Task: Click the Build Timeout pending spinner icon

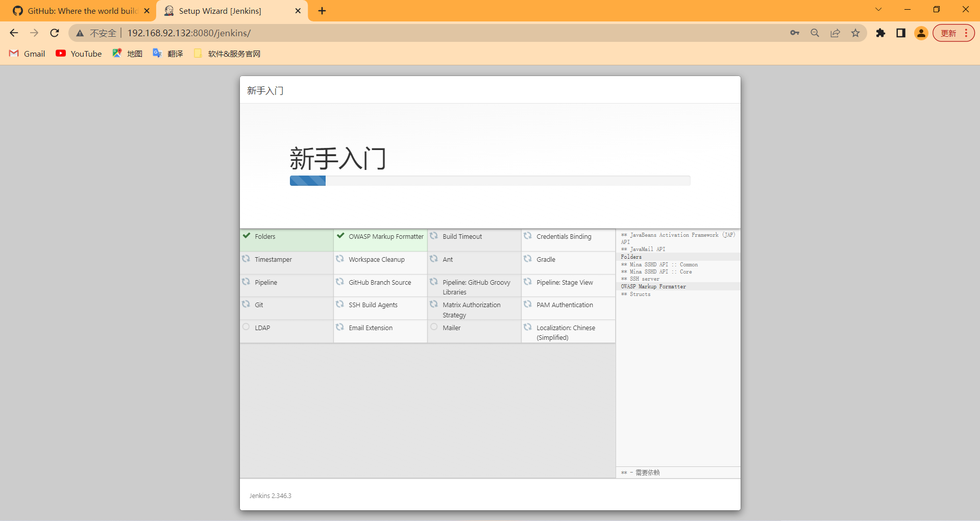Action: 434,236
